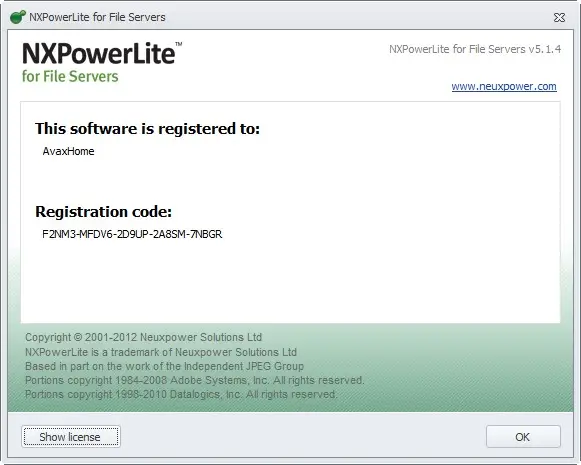Click the Adobe Systems copyright line
581x465 pixels.
click(195, 380)
